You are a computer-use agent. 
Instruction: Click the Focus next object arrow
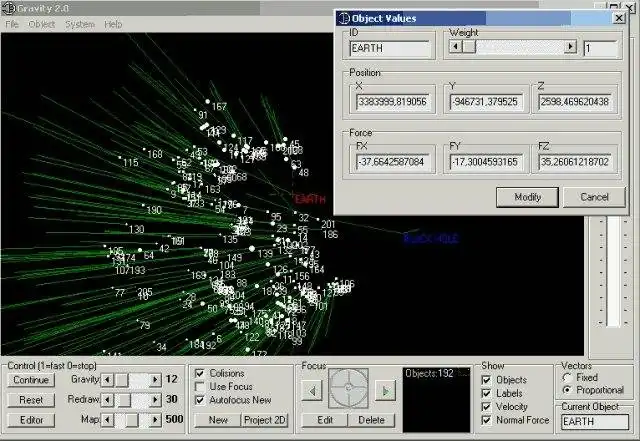(x=385, y=391)
